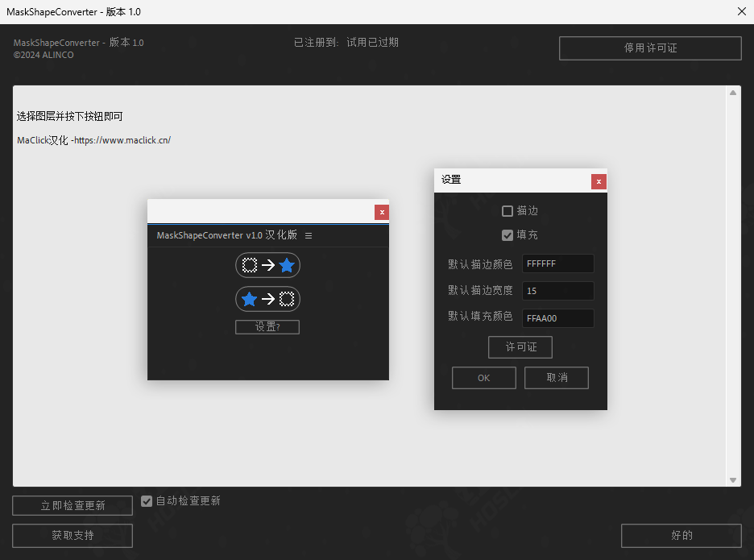The image size is (754, 560).
Task: Click the scrollbar down arrow
Action: point(733,480)
